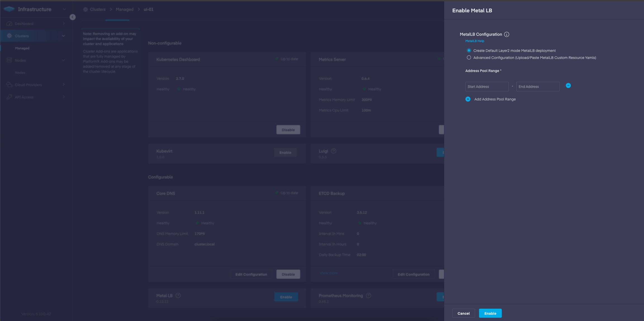644x321 pixels.
Task: Click the Dashboard sidebar icon
Action: tap(9, 24)
